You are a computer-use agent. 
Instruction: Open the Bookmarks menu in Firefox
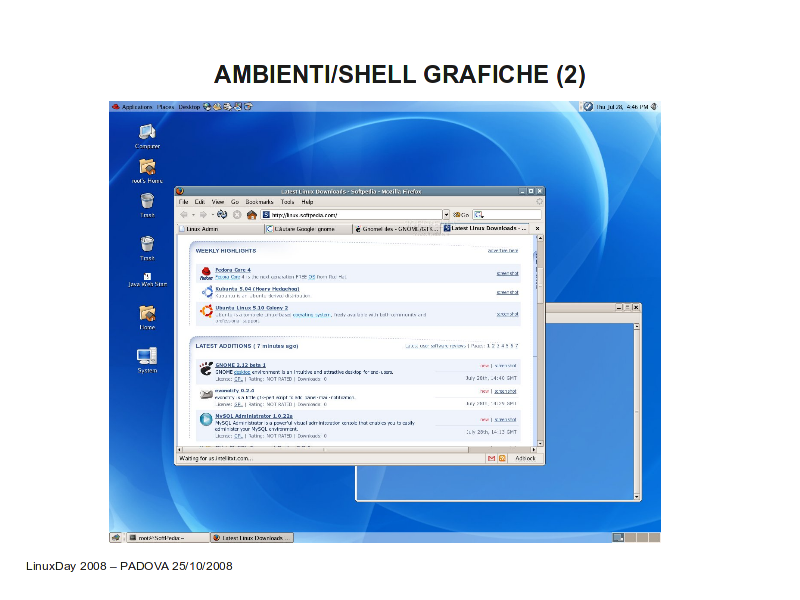(259, 202)
